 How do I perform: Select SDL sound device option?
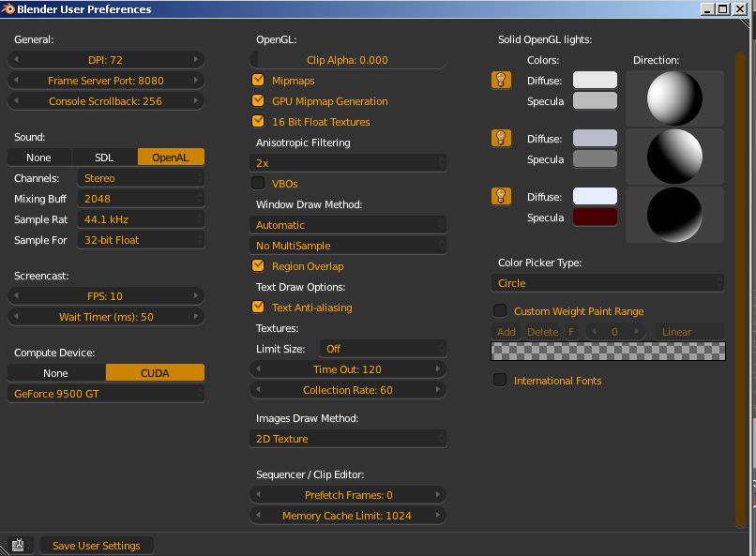pyautogui.click(x=104, y=158)
